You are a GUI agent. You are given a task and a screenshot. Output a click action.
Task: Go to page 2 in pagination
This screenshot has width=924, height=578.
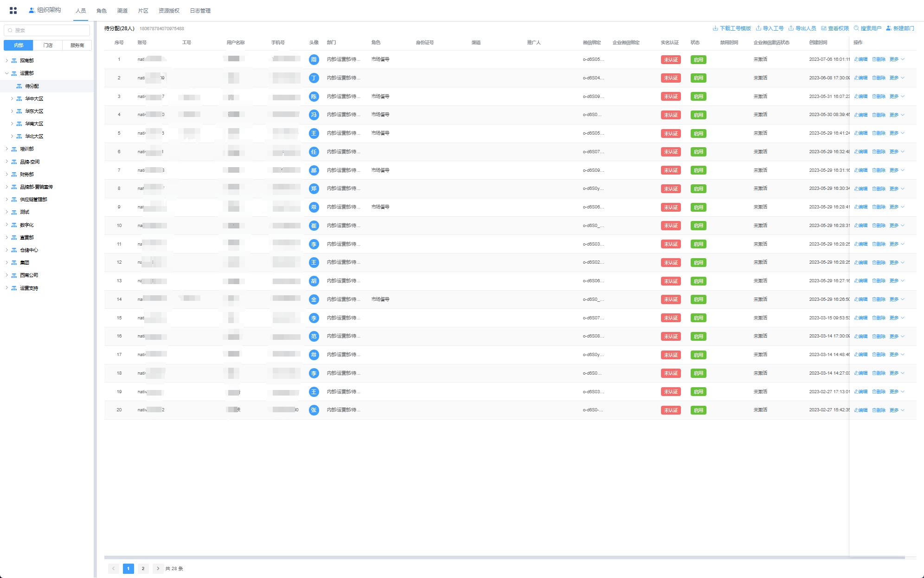(x=143, y=568)
